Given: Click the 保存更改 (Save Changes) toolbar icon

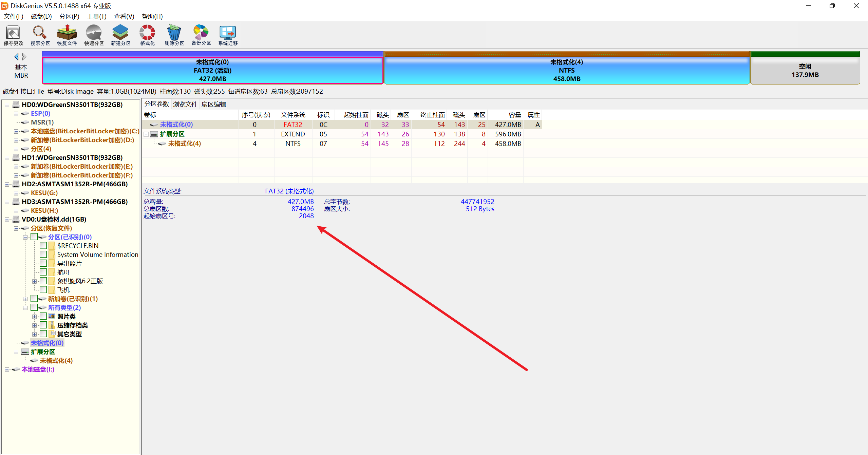Looking at the screenshot, I should click(x=13, y=33).
